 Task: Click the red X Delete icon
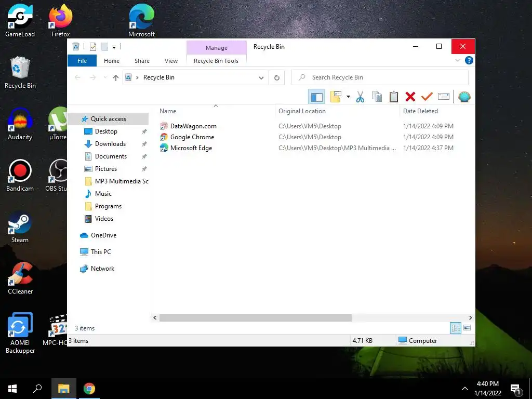[x=410, y=97]
